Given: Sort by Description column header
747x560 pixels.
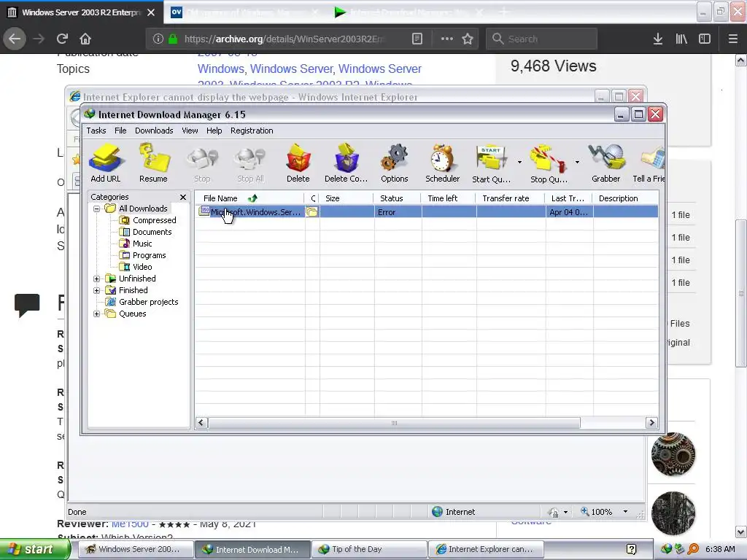Looking at the screenshot, I should [x=625, y=198].
